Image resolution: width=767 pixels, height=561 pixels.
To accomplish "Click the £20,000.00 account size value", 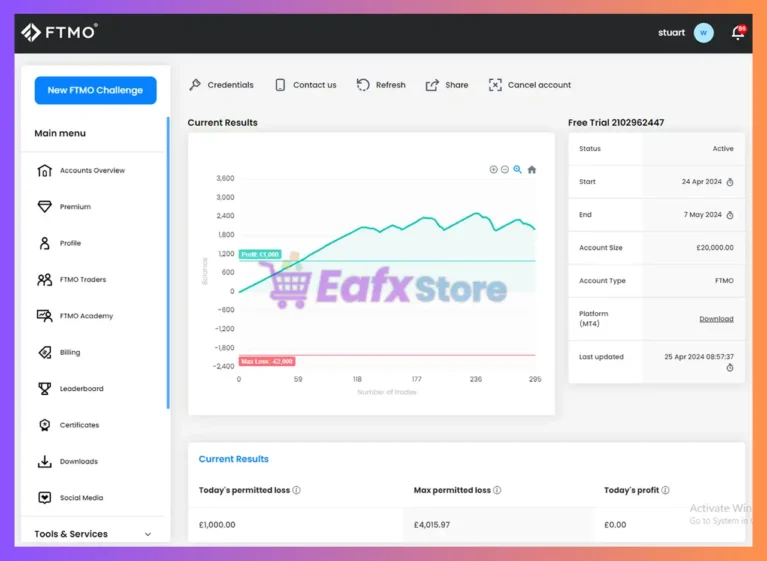I will point(715,248).
